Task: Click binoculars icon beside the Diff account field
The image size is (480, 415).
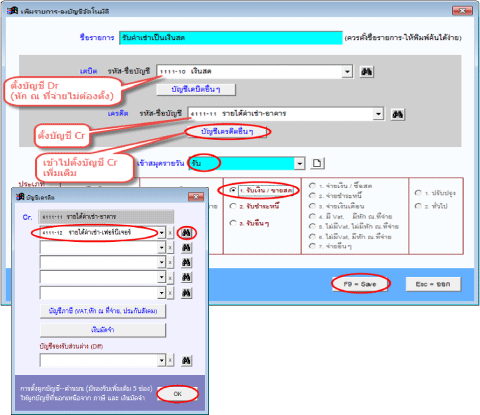Action: click(x=186, y=360)
